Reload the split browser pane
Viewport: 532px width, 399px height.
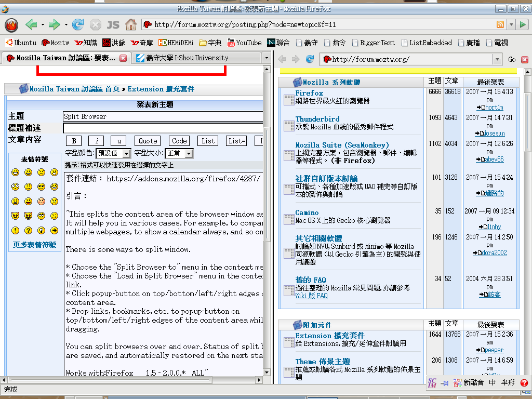(310, 59)
